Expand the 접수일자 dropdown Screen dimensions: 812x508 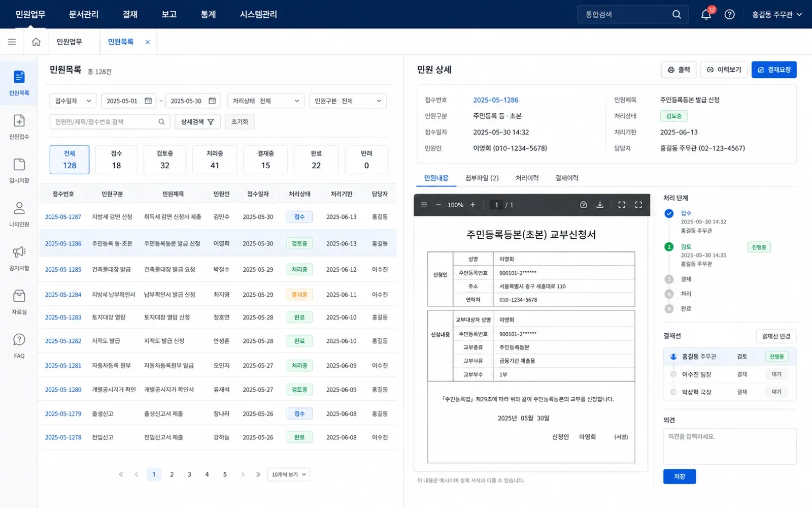(73, 101)
